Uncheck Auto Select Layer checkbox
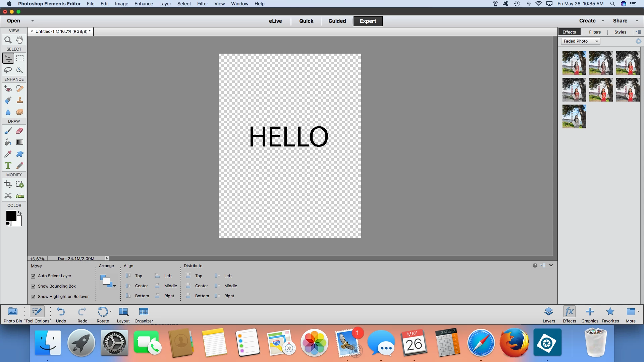Viewport: 644px width, 362px height. [x=33, y=276]
